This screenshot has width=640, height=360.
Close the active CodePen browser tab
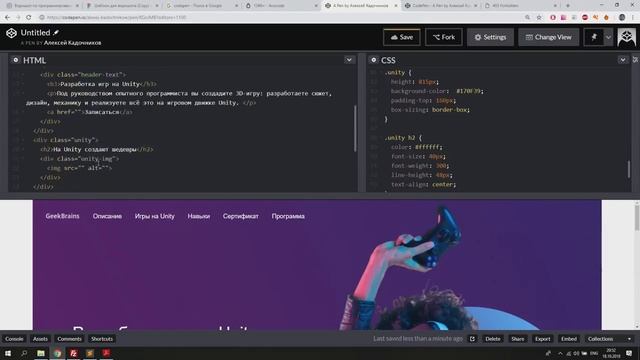[x=396, y=6]
